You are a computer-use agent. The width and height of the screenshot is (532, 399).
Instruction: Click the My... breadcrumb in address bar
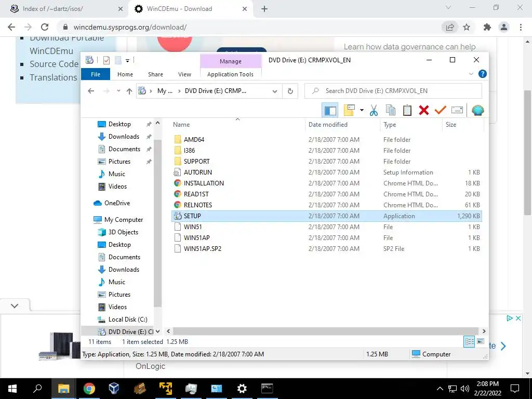[165, 91]
